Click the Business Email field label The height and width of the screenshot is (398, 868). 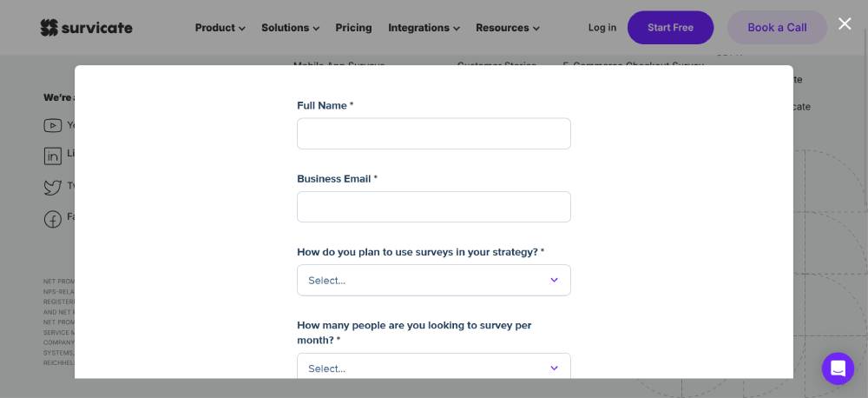pos(334,179)
